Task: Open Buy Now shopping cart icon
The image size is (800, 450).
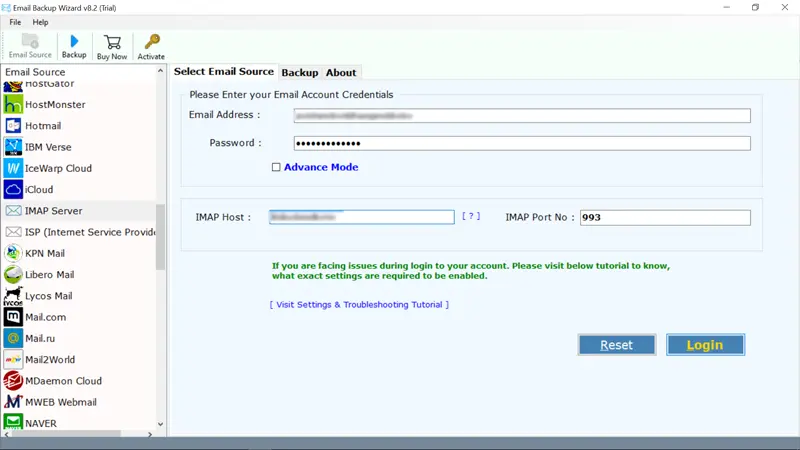Action: (x=112, y=42)
